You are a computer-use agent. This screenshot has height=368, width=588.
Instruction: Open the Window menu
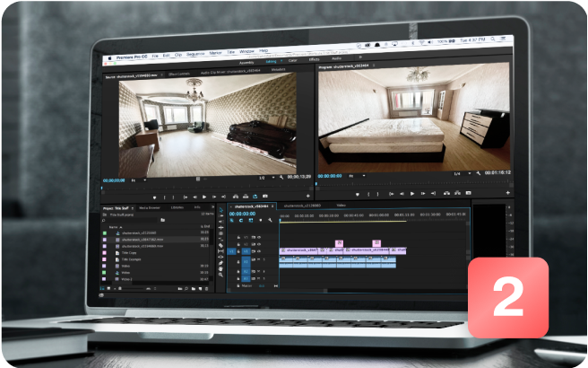(246, 51)
